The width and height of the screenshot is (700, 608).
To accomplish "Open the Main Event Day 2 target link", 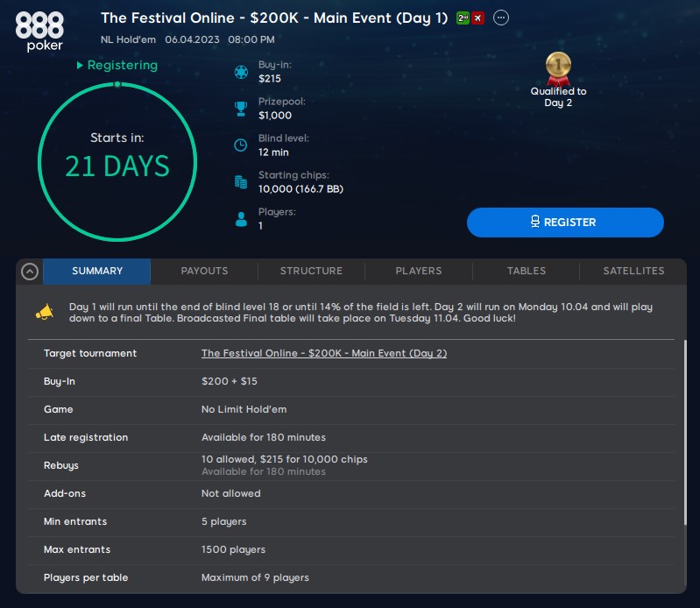I will tap(324, 353).
